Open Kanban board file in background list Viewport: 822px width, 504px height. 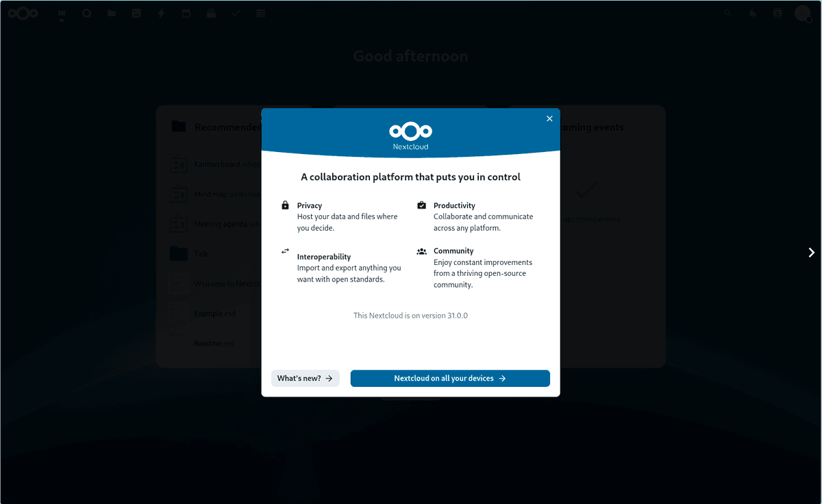217,164
